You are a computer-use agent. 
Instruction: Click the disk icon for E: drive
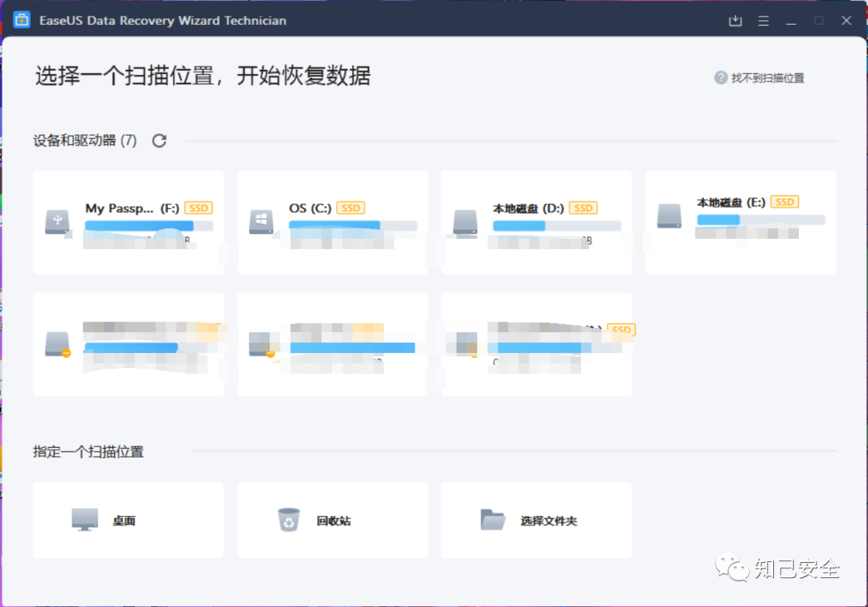coord(669,216)
